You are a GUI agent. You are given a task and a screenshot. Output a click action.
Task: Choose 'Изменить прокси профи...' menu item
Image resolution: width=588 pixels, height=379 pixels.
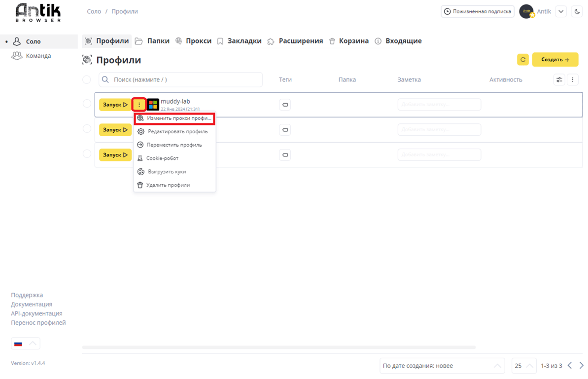pyautogui.click(x=174, y=118)
